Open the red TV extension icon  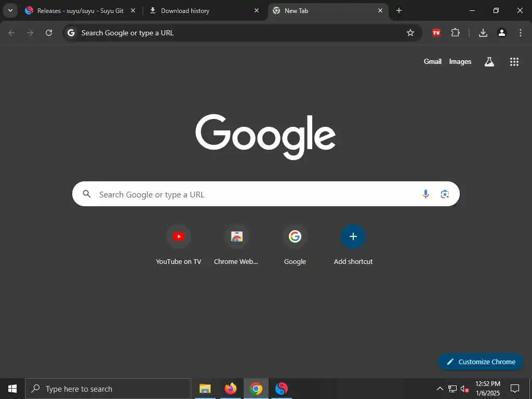436,33
